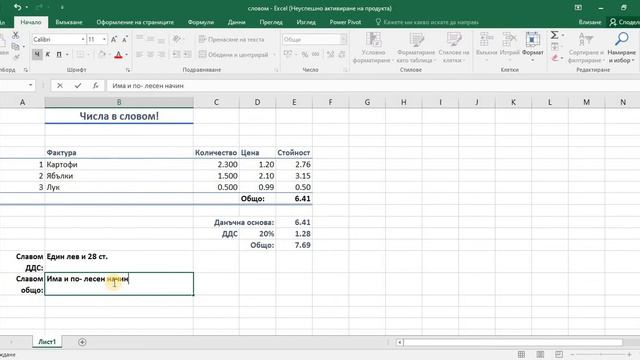Click Merge & Center (Обедини и центрирай)
Viewport: 640px width, 360px height.
[233, 54]
